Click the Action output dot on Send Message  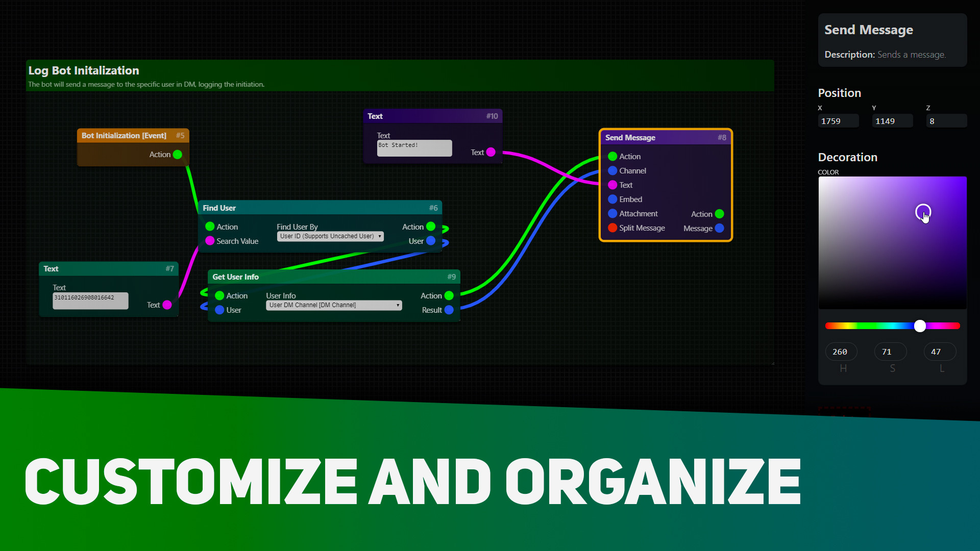coord(722,213)
